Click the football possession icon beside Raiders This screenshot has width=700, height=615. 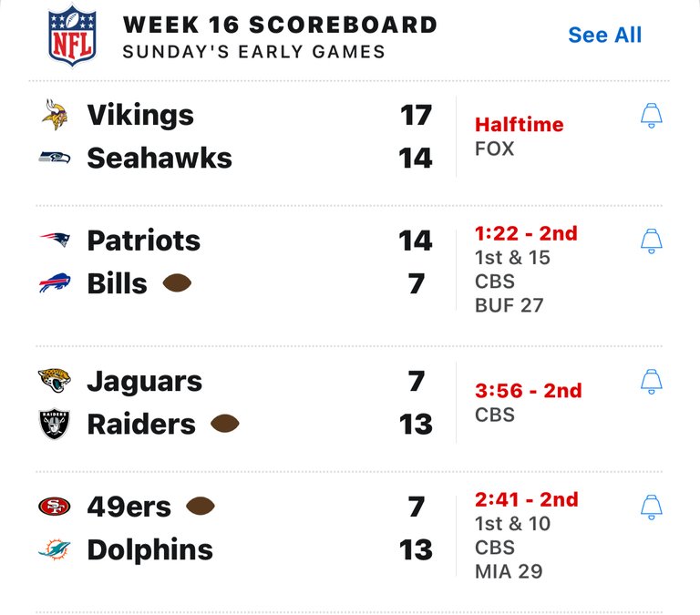click(225, 424)
